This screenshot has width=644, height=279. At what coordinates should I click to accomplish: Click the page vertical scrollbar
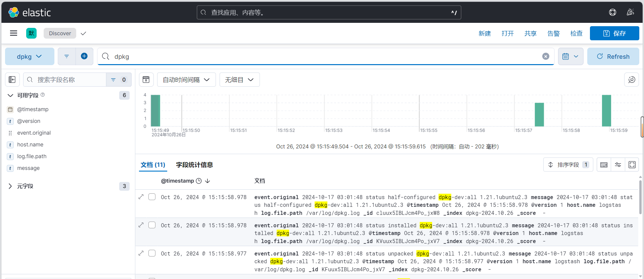pyautogui.click(x=642, y=127)
